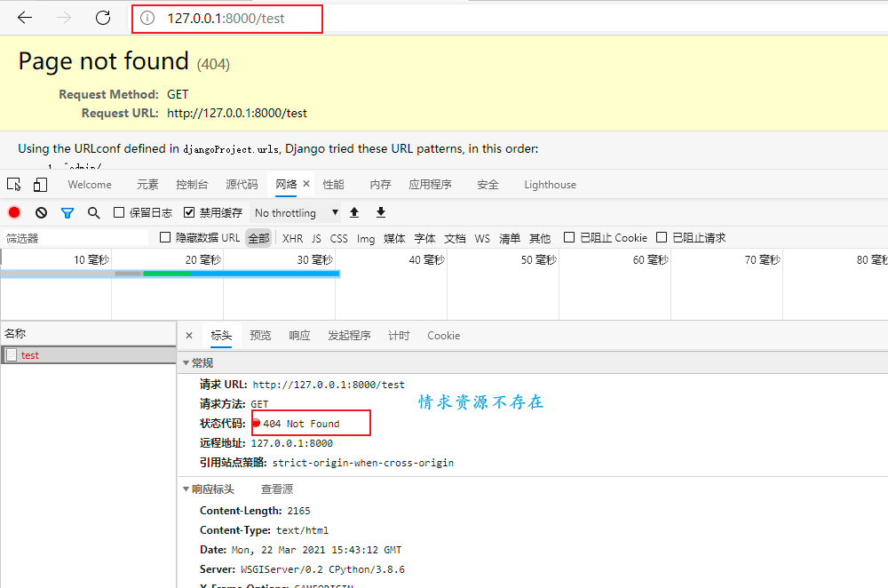The image size is (888, 588).
Task: Enable the 已阻止 Cookie checkbox
Action: [x=569, y=237]
